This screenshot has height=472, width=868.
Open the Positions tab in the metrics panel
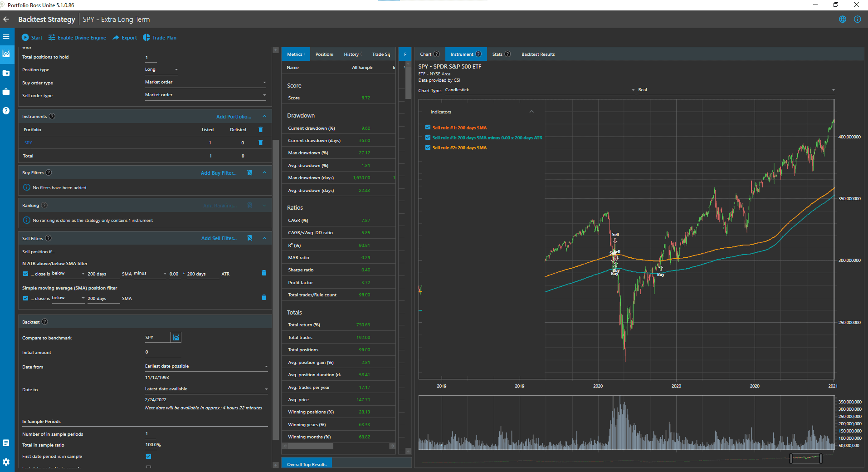(x=324, y=54)
